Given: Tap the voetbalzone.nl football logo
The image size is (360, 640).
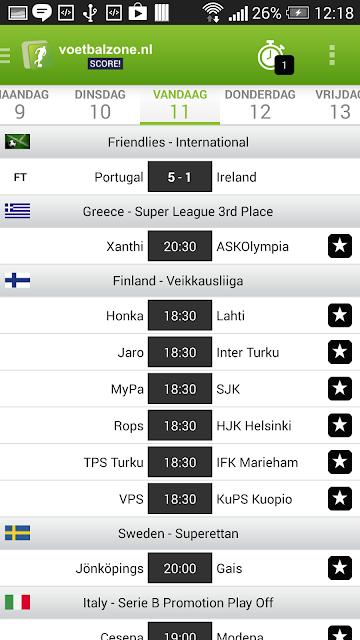Looking at the screenshot, I should pyautogui.click(x=37, y=55).
